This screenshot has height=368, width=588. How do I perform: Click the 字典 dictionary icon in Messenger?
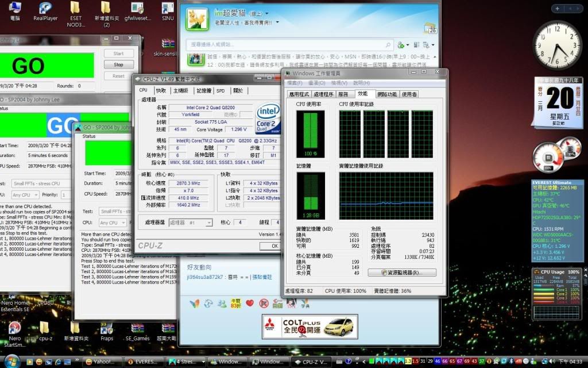(x=305, y=304)
